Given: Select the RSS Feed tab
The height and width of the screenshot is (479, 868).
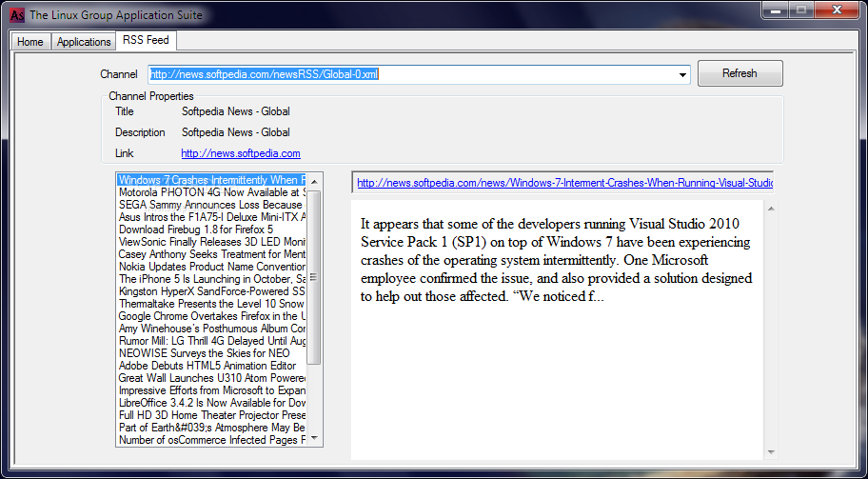Looking at the screenshot, I should pyautogui.click(x=147, y=40).
